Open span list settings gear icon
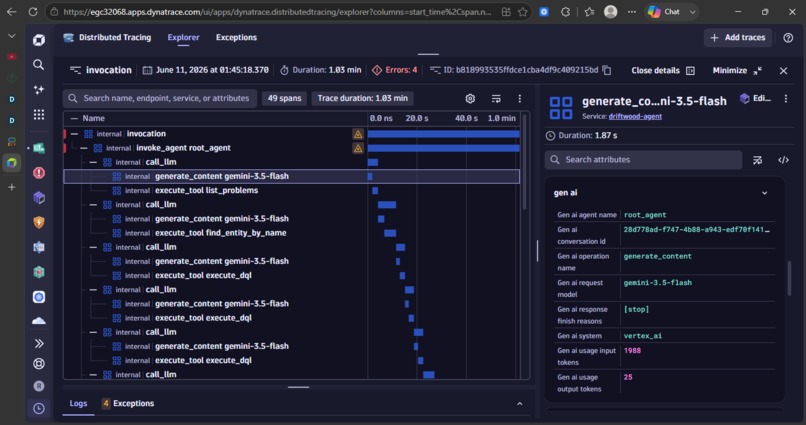Viewport: 806px width, 425px height. (x=470, y=98)
